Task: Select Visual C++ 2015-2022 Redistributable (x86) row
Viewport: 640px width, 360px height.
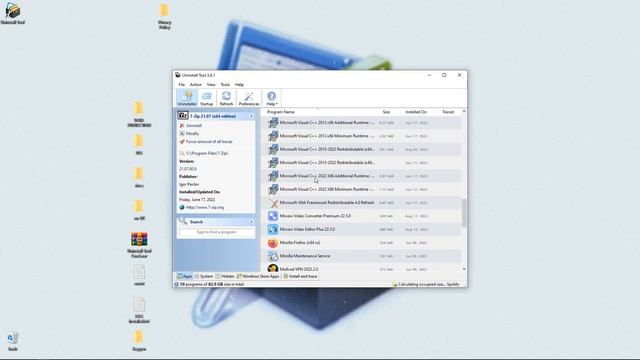Action: point(362,163)
